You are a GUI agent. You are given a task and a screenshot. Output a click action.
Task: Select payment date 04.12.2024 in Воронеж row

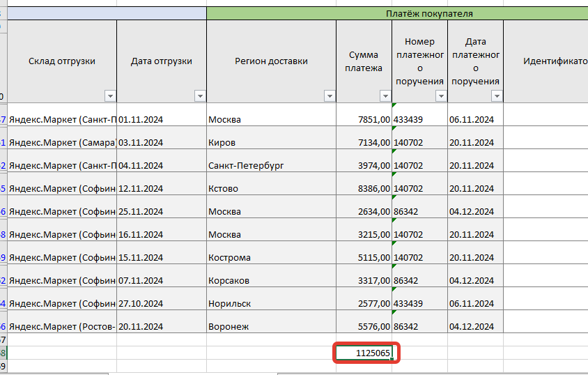[x=475, y=321]
